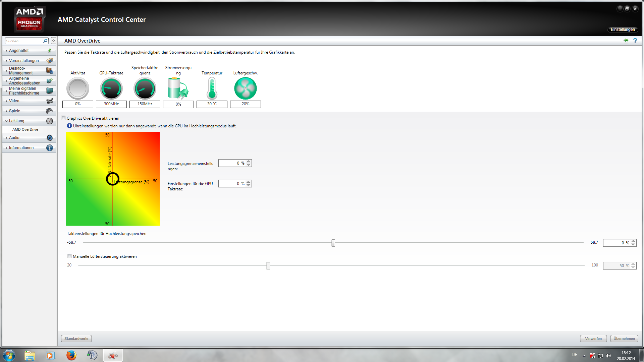Click the temperature thermometer icon
This screenshot has width=644, height=362.
click(212, 88)
